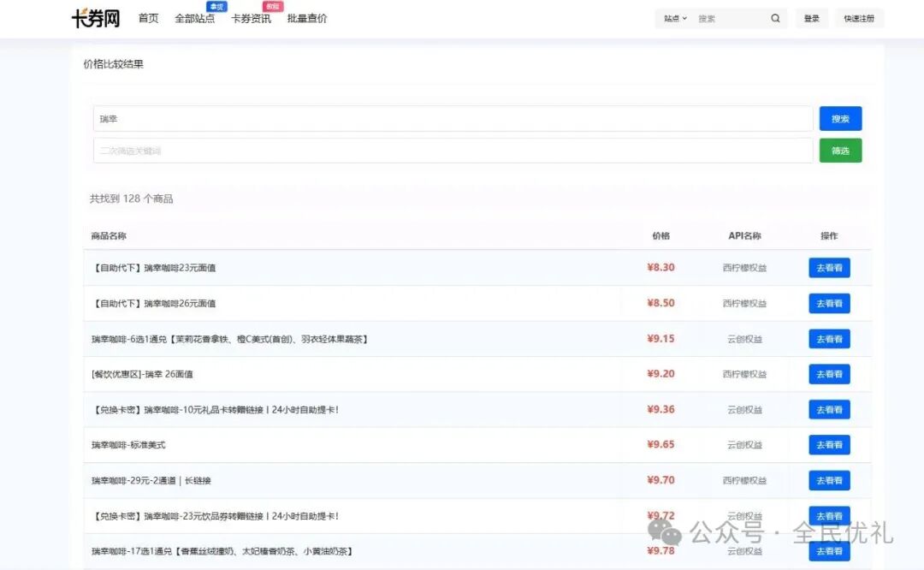Click 去看看 for 瑞幸咖啡-29元-2通道

click(x=829, y=480)
